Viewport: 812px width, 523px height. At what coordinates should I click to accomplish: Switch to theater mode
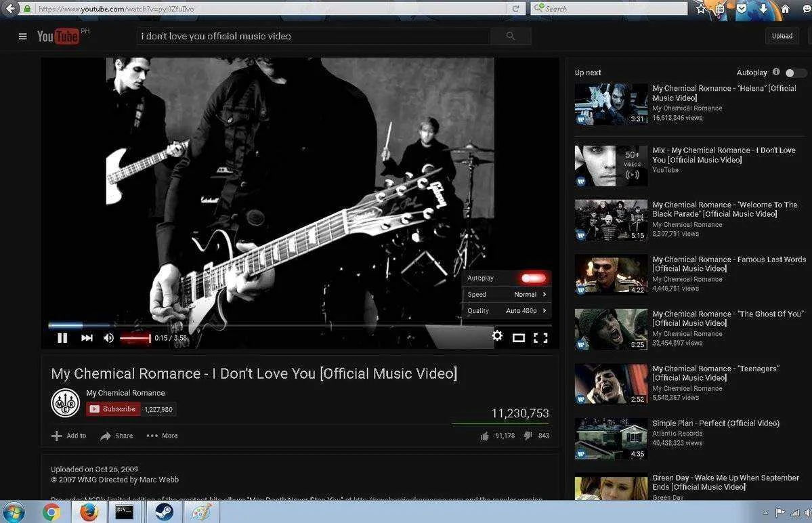coord(518,338)
